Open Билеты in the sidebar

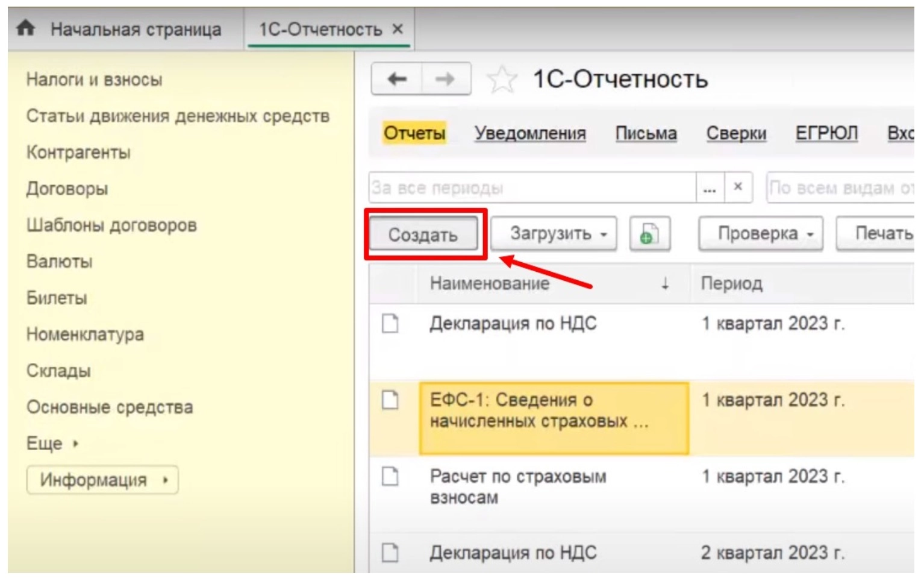[57, 298]
